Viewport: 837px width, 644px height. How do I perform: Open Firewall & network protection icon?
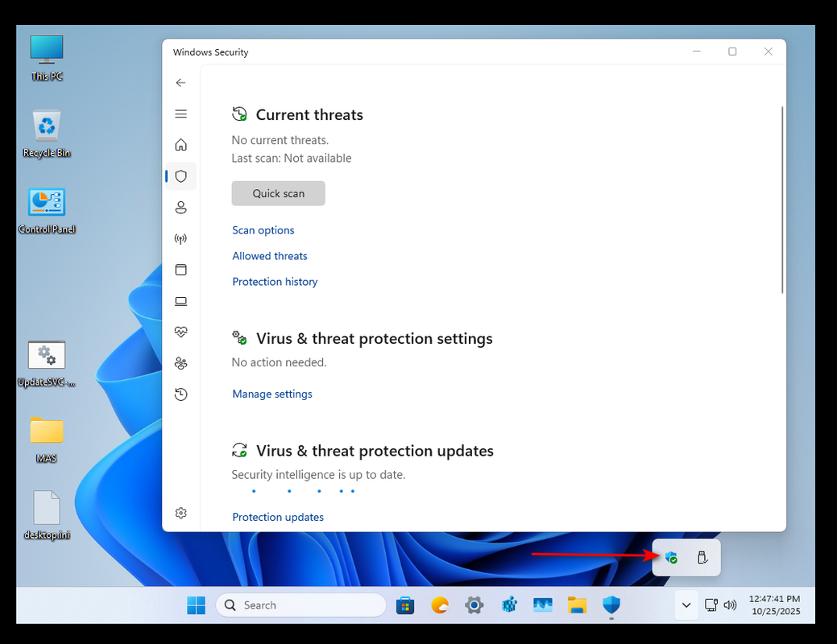[x=181, y=238]
